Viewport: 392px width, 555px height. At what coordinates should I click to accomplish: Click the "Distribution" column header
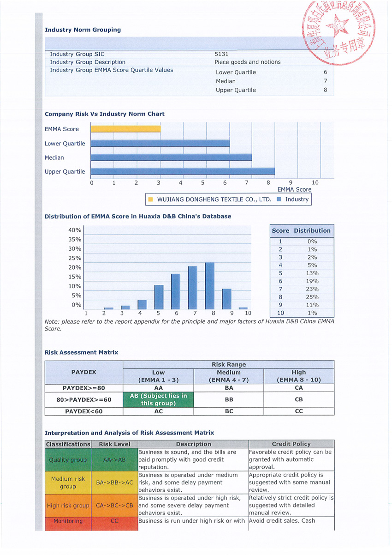click(312, 230)
